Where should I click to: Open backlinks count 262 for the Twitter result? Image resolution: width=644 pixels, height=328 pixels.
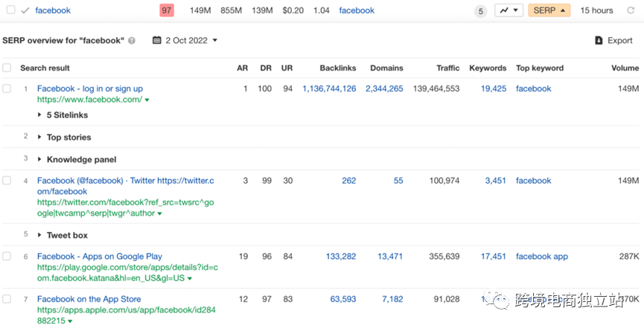click(348, 180)
